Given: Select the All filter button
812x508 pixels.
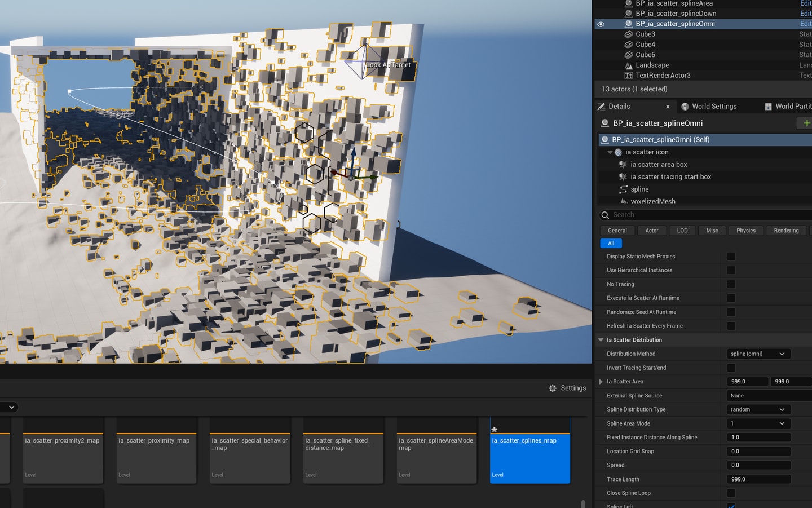Looking at the screenshot, I should click(x=611, y=244).
